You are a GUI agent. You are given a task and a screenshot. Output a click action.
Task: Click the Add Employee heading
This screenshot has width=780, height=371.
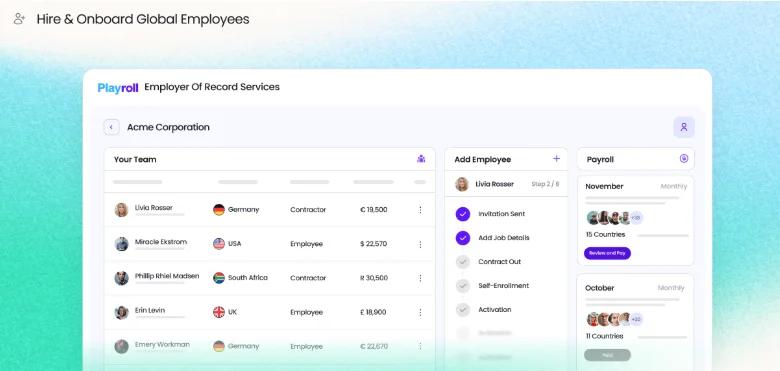[483, 160]
